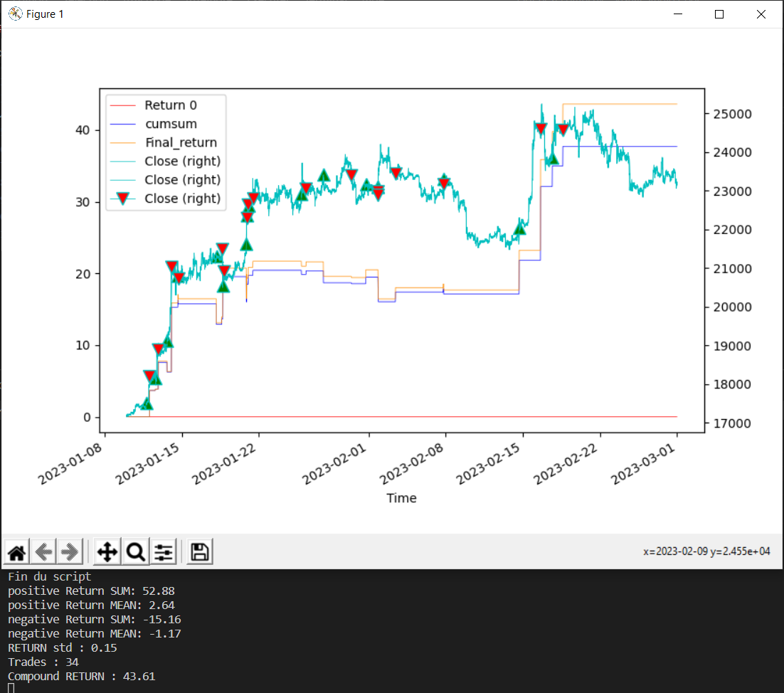Image resolution: width=784 pixels, height=693 pixels.
Task: Open the subplot configuration sliders
Action: point(164,551)
